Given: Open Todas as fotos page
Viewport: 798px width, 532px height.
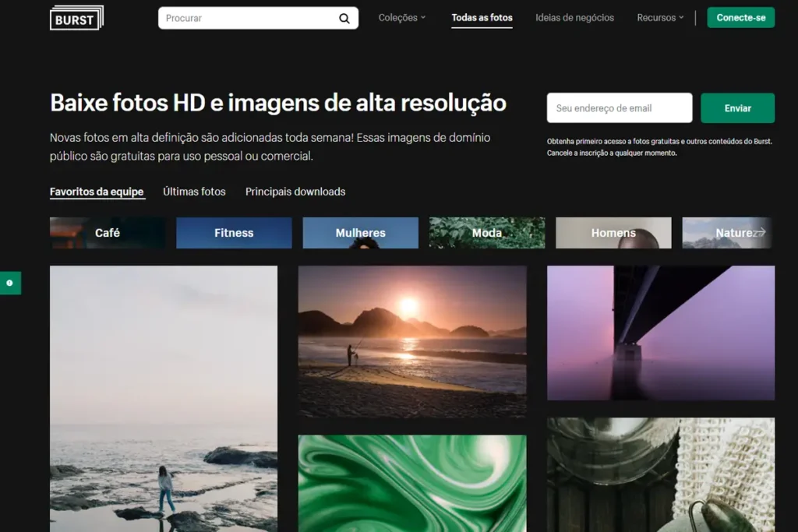Looking at the screenshot, I should 482,18.
